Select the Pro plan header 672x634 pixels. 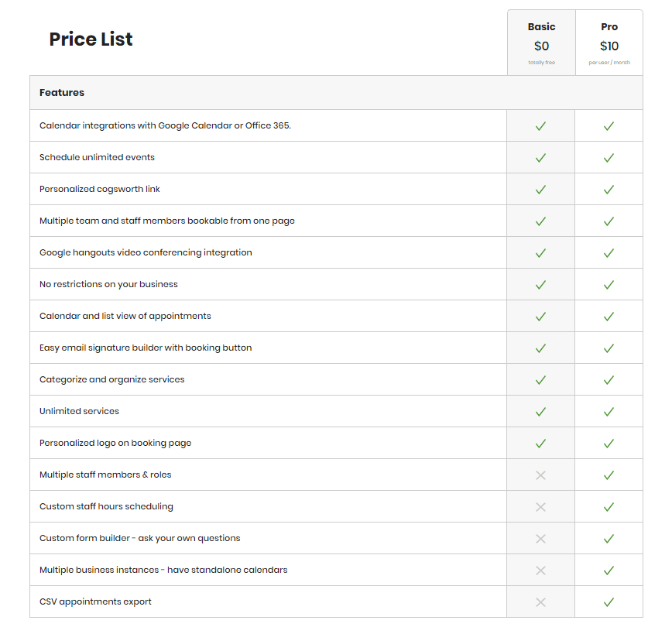[x=609, y=26]
